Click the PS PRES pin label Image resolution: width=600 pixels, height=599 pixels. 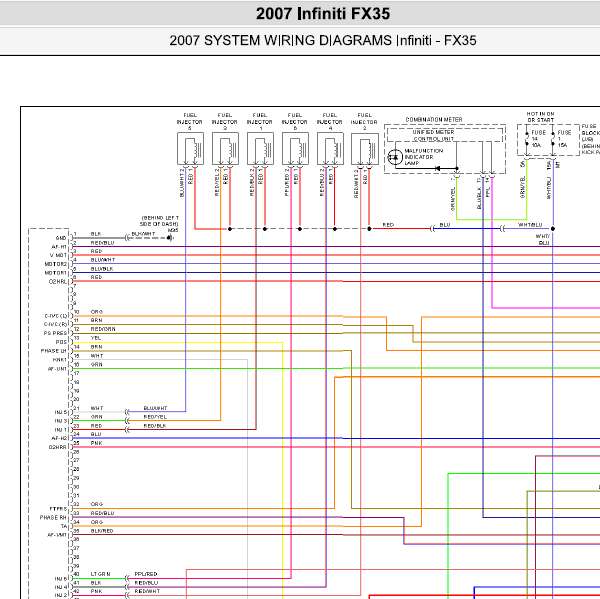(55, 333)
